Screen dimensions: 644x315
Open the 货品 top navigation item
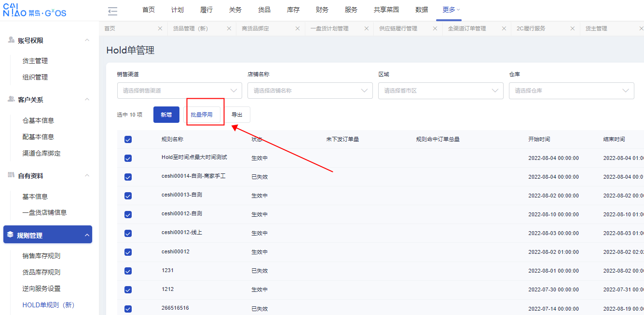pos(264,10)
